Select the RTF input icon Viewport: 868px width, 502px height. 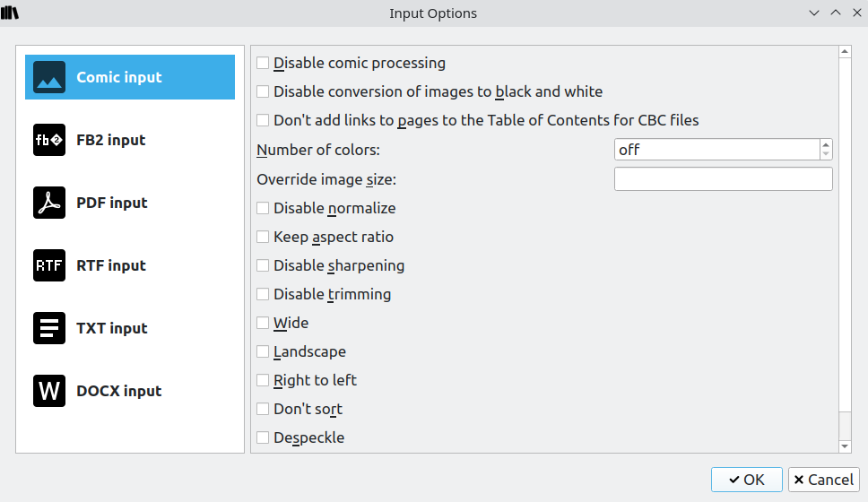coord(49,265)
